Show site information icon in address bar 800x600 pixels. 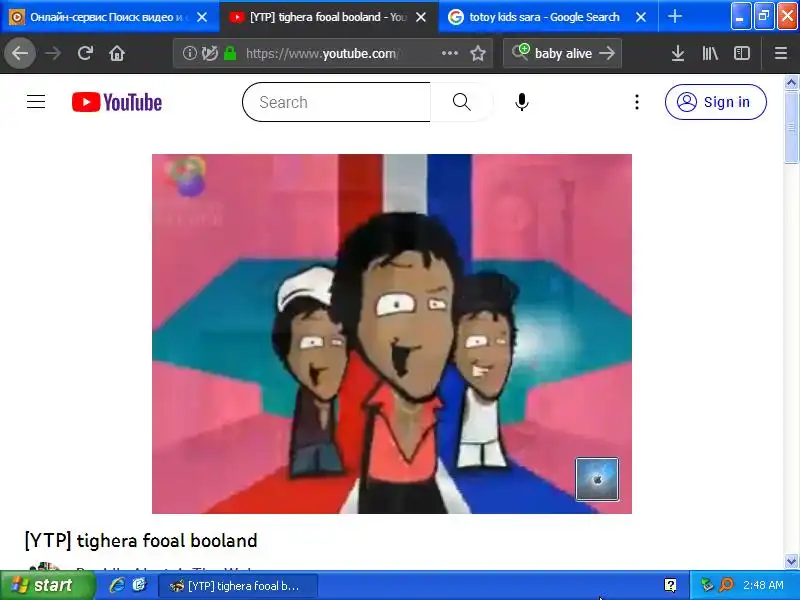[189, 53]
